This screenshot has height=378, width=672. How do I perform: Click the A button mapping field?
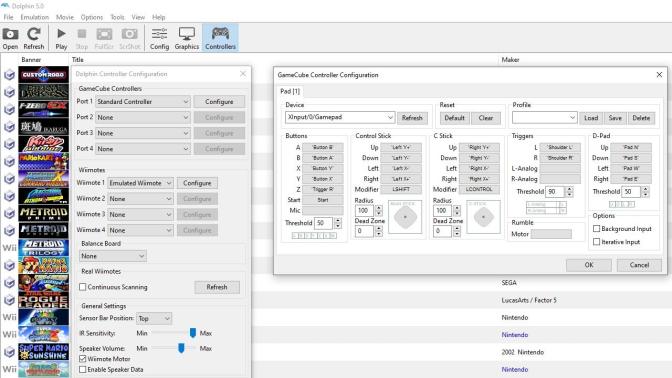tap(323, 147)
